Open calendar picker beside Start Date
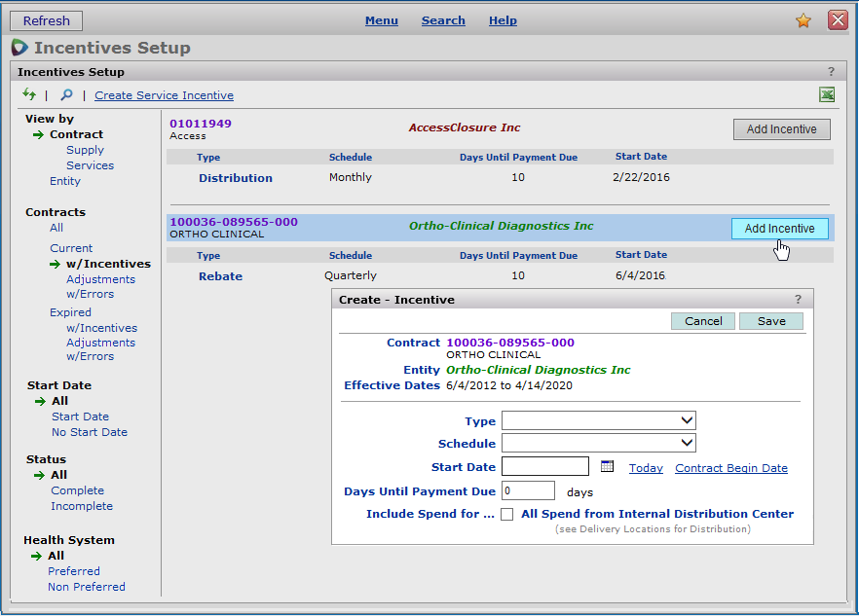The width and height of the screenshot is (859, 616). point(607,467)
